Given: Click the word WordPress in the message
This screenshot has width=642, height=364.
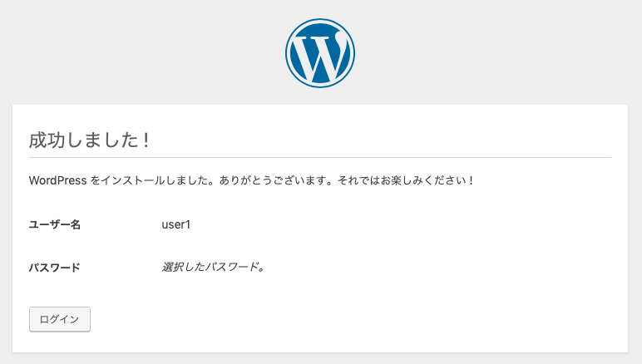Looking at the screenshot, I should tap(57, 180).
